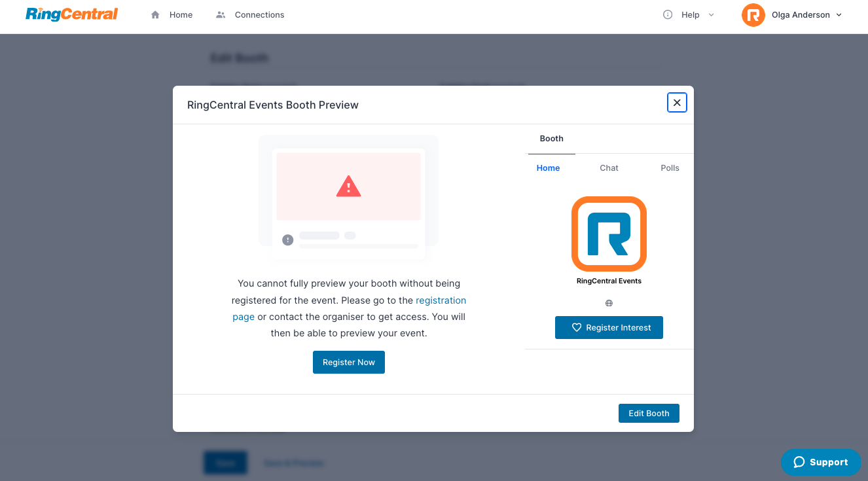Switch to the Chat tab
The height and width of the screenshot is (481, 868).
pyautogui.click(x=609, y=168)
